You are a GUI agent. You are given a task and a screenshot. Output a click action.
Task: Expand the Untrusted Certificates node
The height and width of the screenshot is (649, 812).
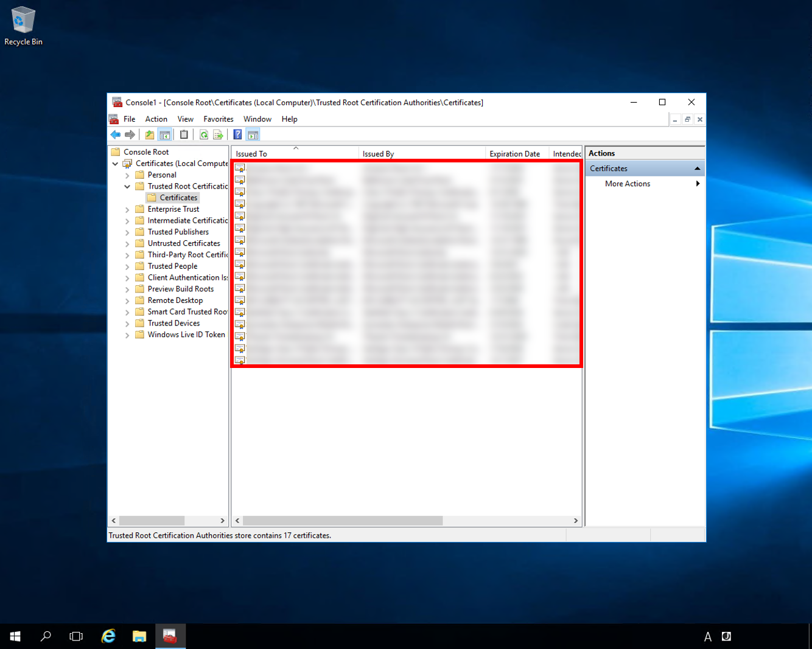pos(127,243)
